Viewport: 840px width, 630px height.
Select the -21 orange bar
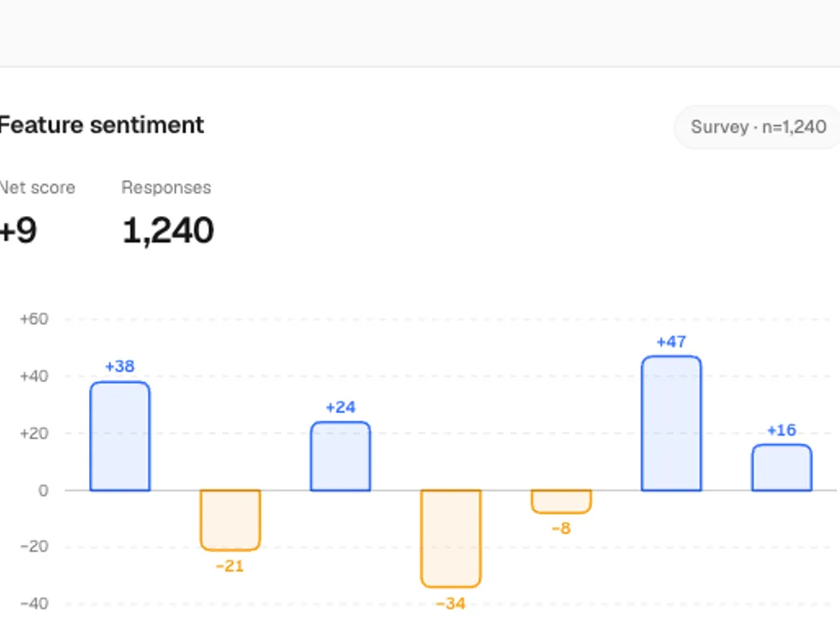coord(231,519)
